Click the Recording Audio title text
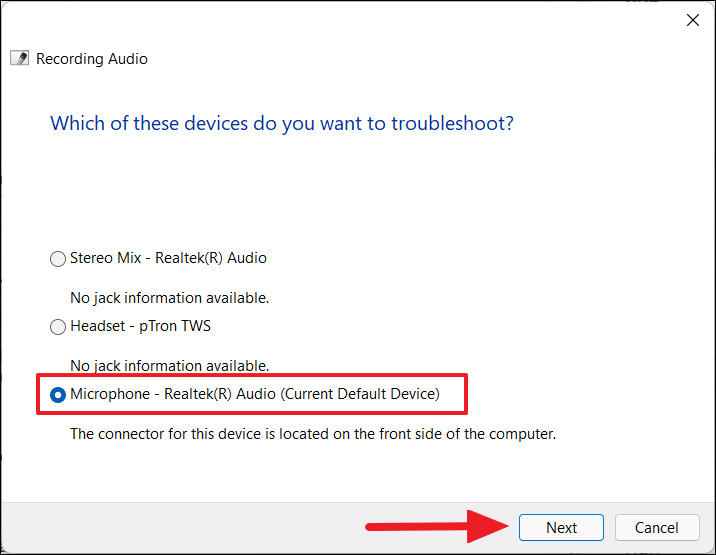The image size is (716, 555). coord(92,59)
